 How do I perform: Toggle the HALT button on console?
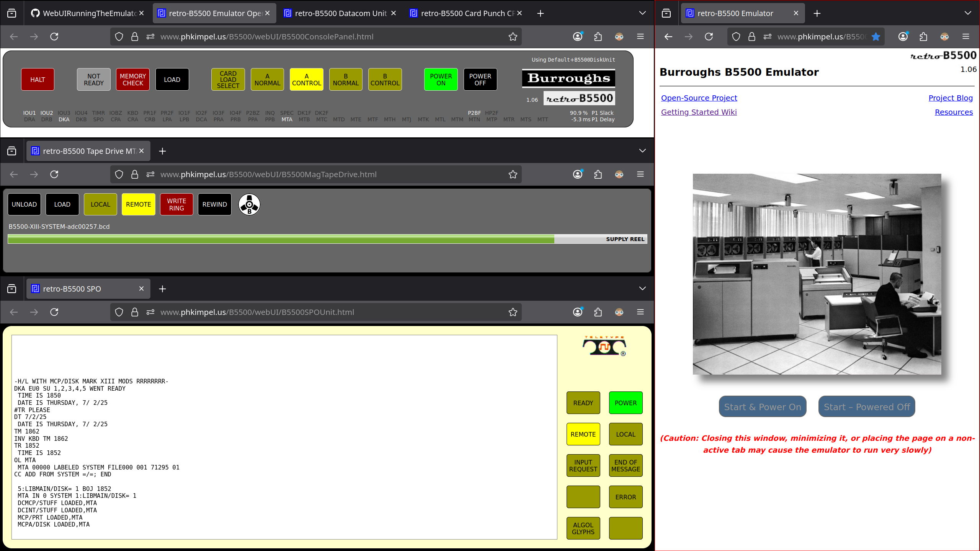[38, 80]
